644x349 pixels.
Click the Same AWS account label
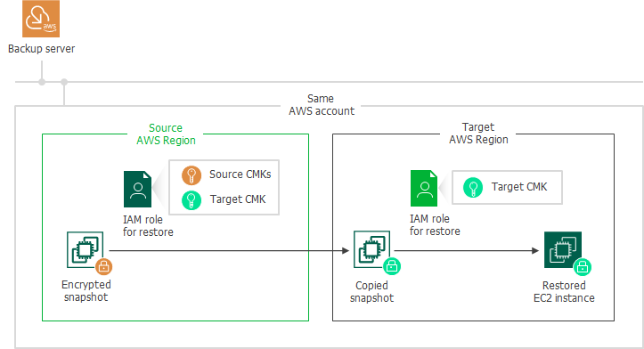[322, 105]
